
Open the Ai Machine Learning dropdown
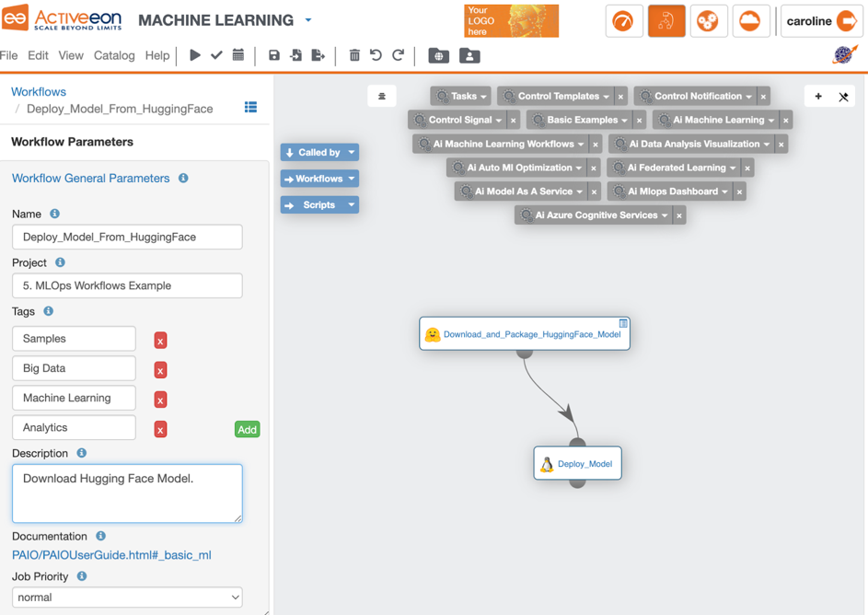tap(716, 120)
